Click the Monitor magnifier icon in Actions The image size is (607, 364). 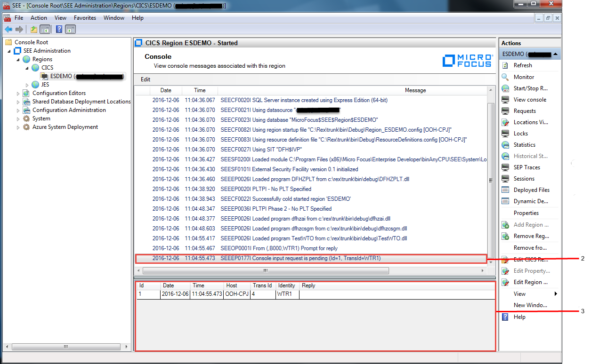tap(505, 77)
